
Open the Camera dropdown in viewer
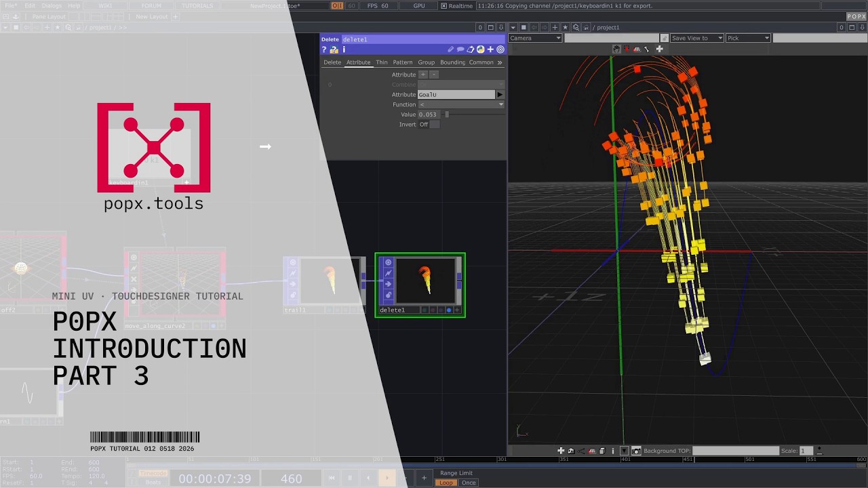pos(535,38)
